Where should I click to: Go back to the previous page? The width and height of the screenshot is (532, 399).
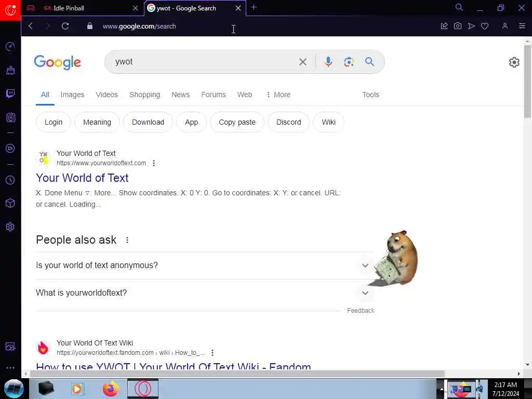pos(31,26)
